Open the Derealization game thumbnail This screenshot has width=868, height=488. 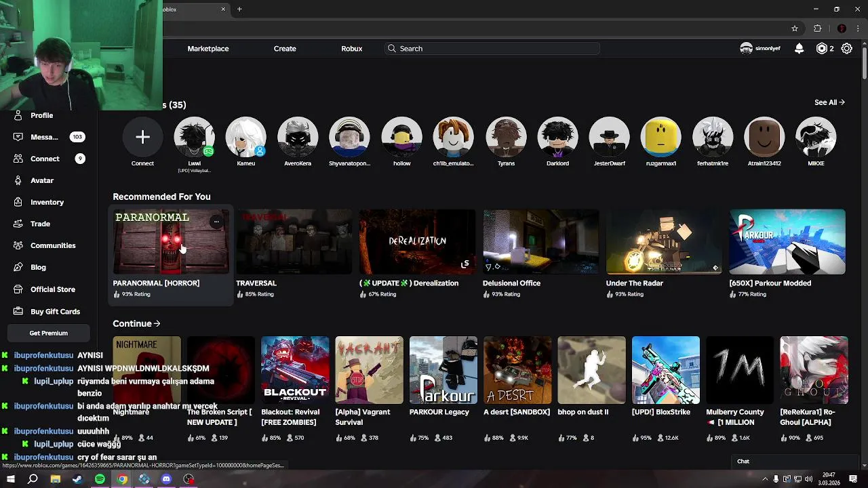(417, 242)
